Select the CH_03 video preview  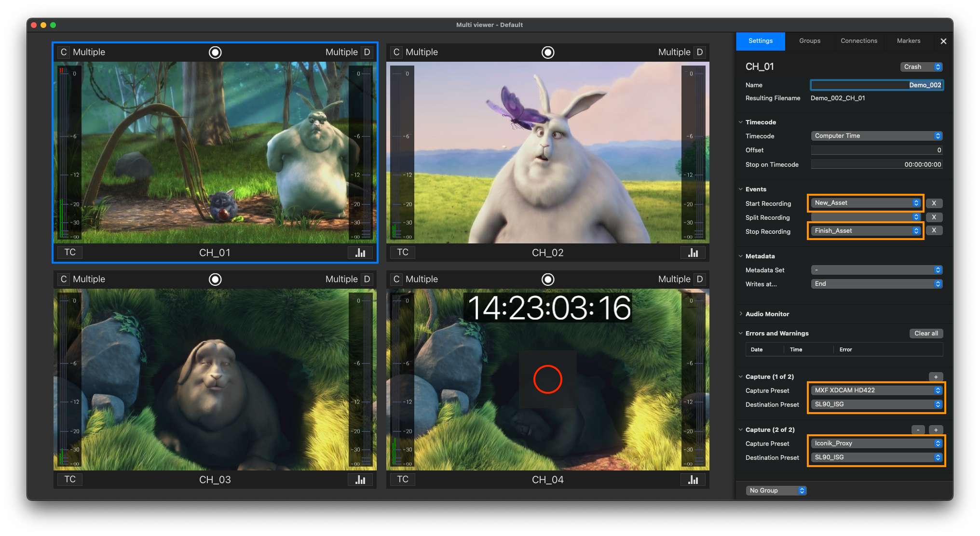coord(215,379)
